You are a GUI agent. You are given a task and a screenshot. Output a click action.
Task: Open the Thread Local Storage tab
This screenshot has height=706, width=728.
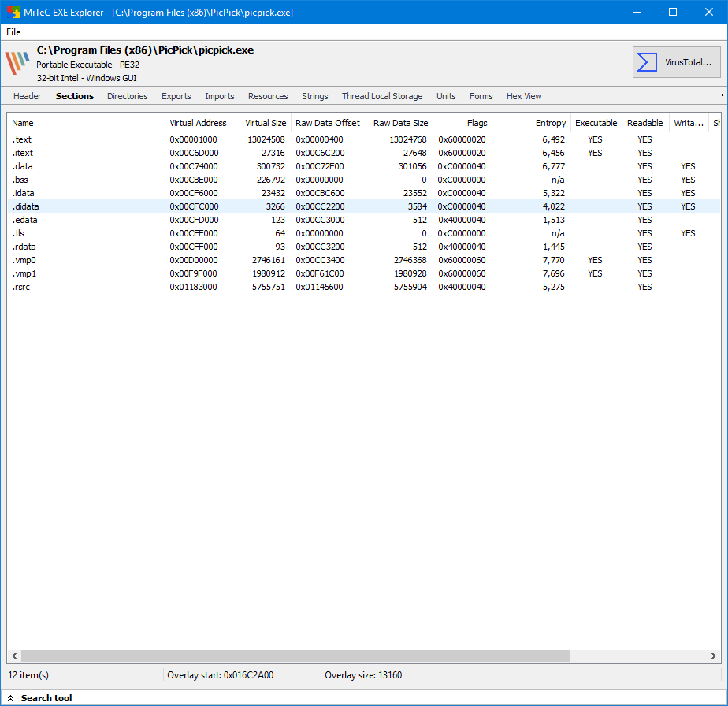pyautogui.click(x=382, y=96)
